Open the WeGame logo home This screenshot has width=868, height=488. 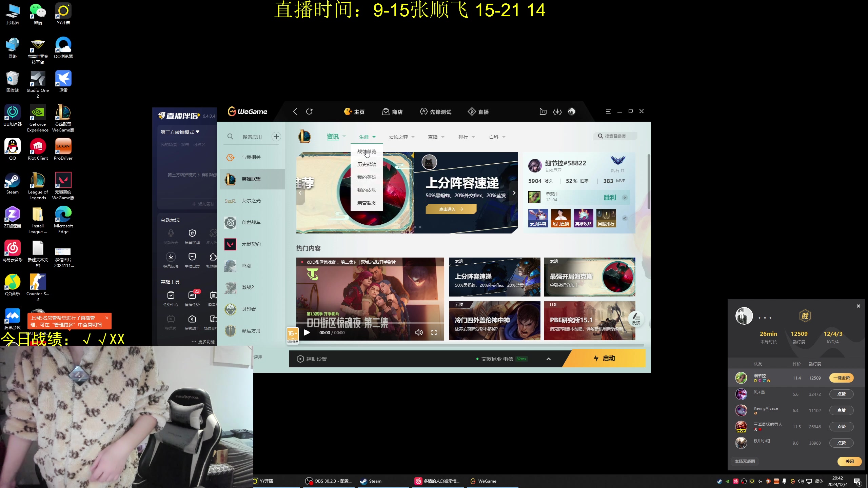(x=247, y=111)
